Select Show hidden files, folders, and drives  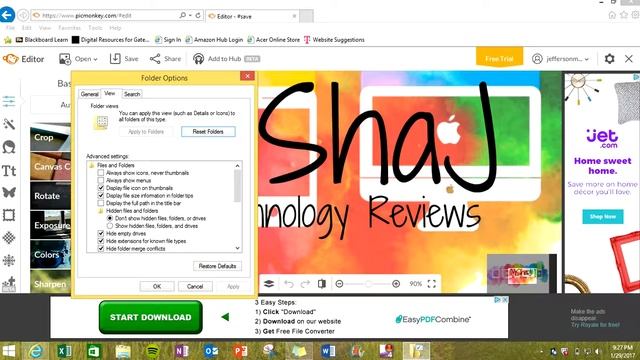click(x=110, y=226)
